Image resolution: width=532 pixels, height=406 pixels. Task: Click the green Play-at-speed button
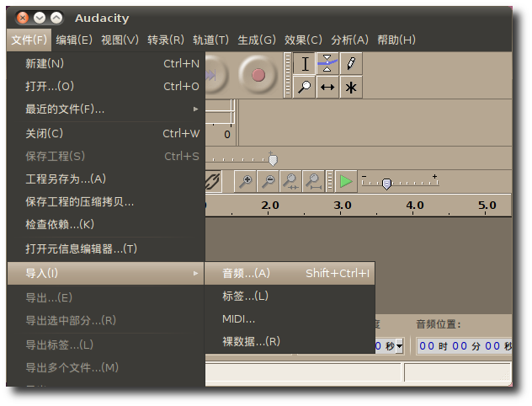346,182
